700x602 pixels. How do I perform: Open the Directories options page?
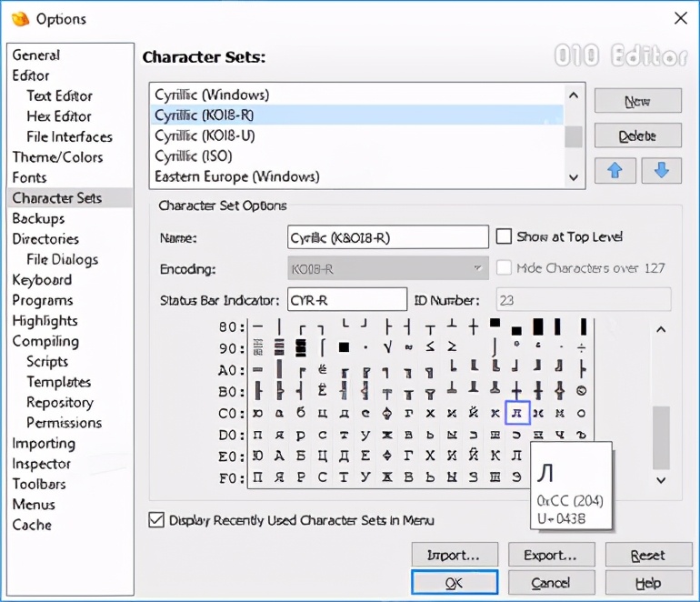coord(45,239)
